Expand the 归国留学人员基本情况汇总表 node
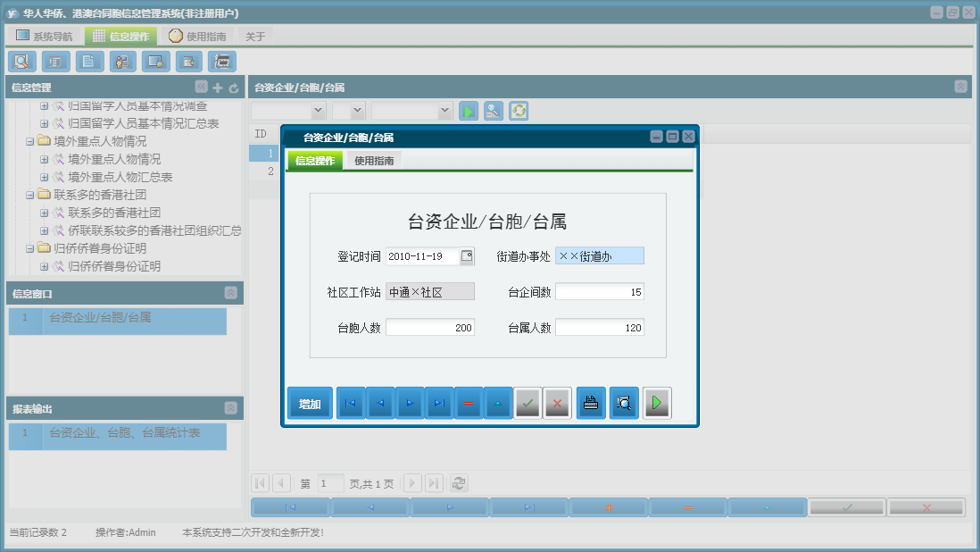 pyautogui.click(x=45, y=124)
